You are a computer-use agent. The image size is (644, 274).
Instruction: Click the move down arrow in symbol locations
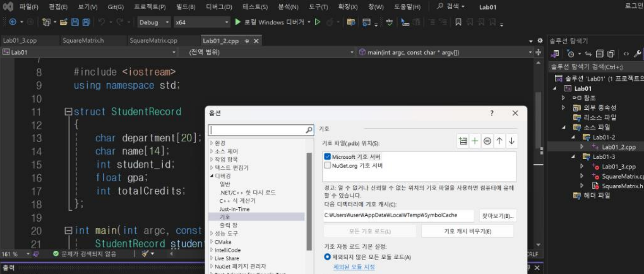click(512, 141)
